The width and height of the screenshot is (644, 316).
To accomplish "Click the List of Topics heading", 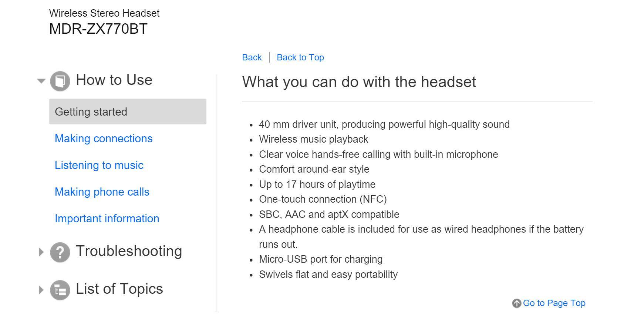I will [x=119, y=289].
